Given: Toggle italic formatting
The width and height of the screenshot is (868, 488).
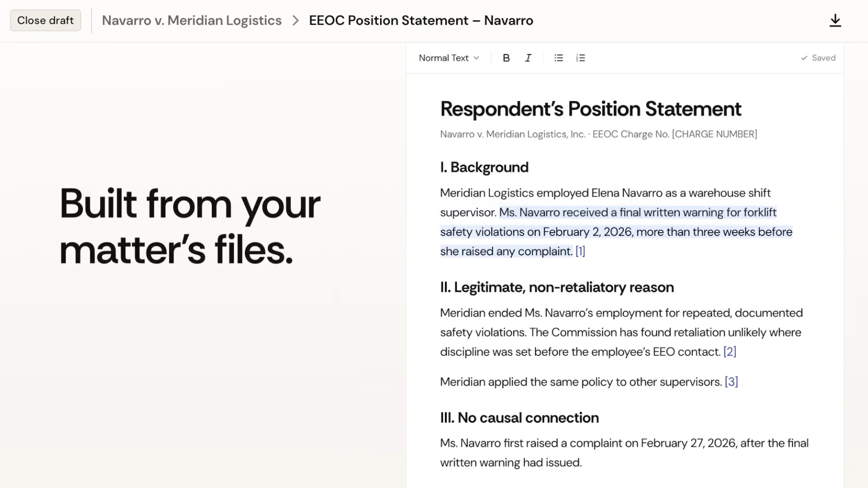Looking at the screenshot, I should pyautogui.click(x=528, y=58).
